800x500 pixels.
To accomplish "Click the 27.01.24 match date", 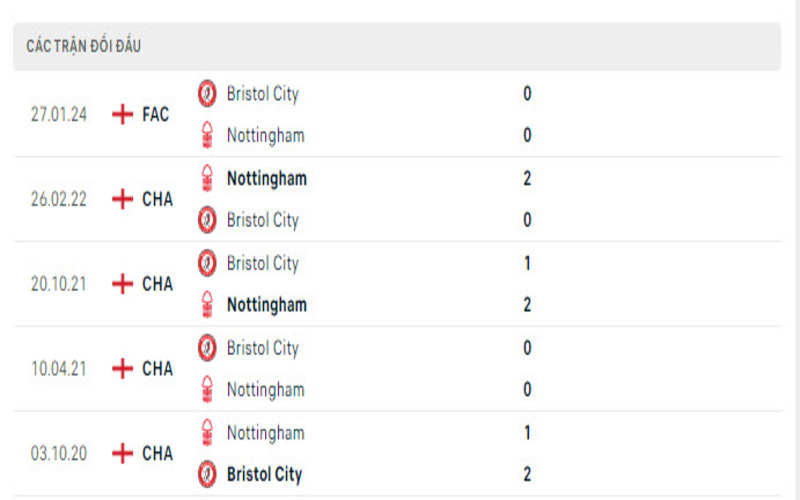I will (59, 115).
